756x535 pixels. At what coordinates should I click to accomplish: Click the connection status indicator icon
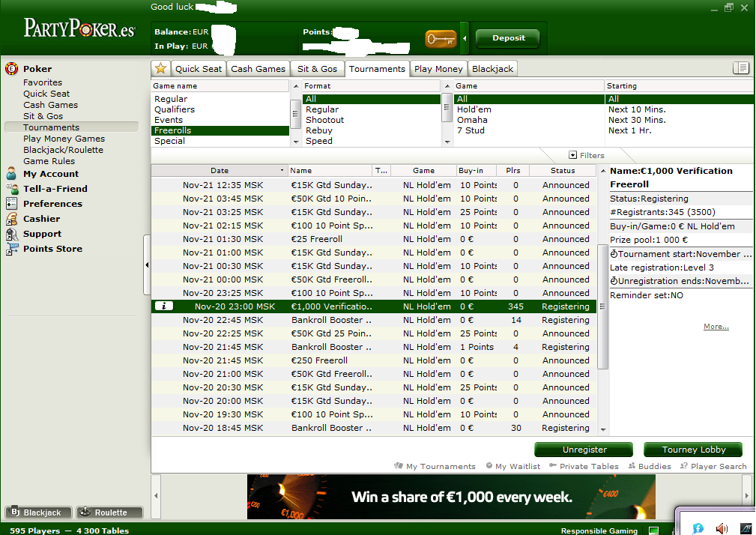[x=654, y=531]
